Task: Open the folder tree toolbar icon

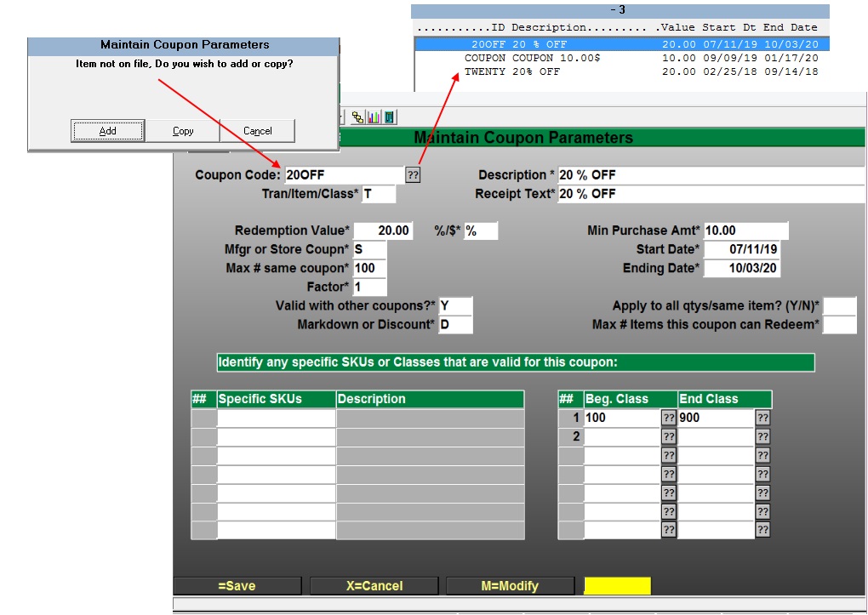Action: point(357,117)
